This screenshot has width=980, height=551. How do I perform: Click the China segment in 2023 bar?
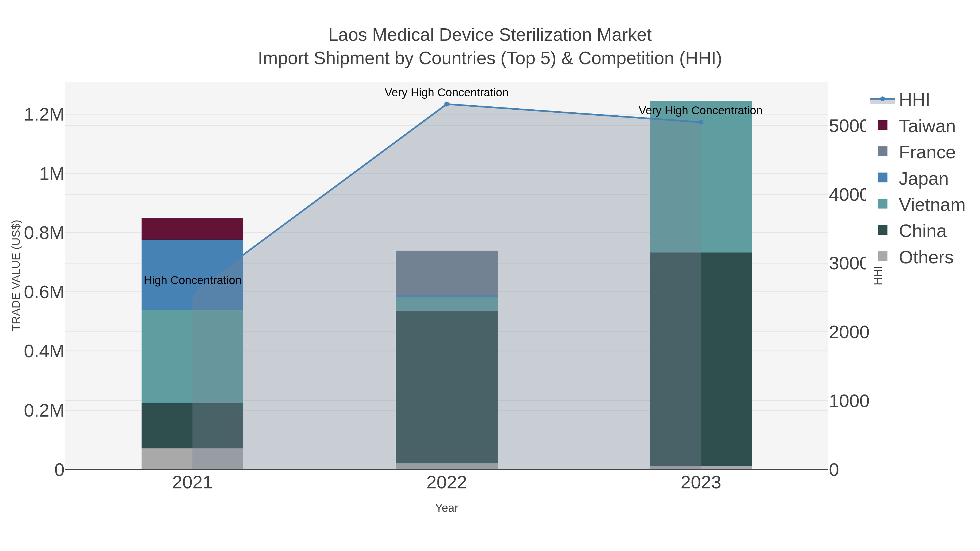[701, 359]
